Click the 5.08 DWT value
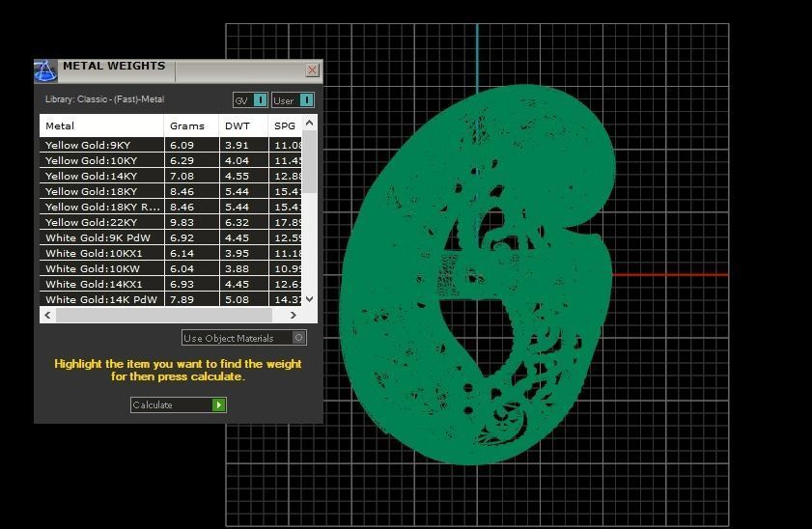 click(x=237, y=299)
